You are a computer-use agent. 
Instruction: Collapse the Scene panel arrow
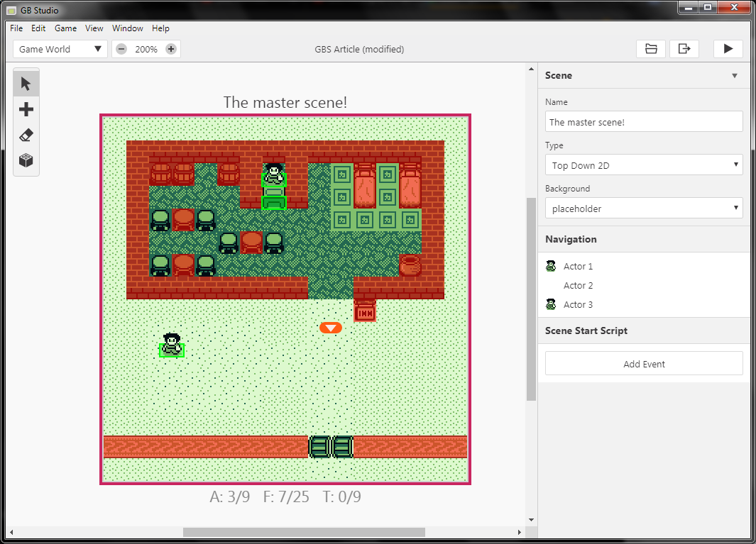click(735, 76)
